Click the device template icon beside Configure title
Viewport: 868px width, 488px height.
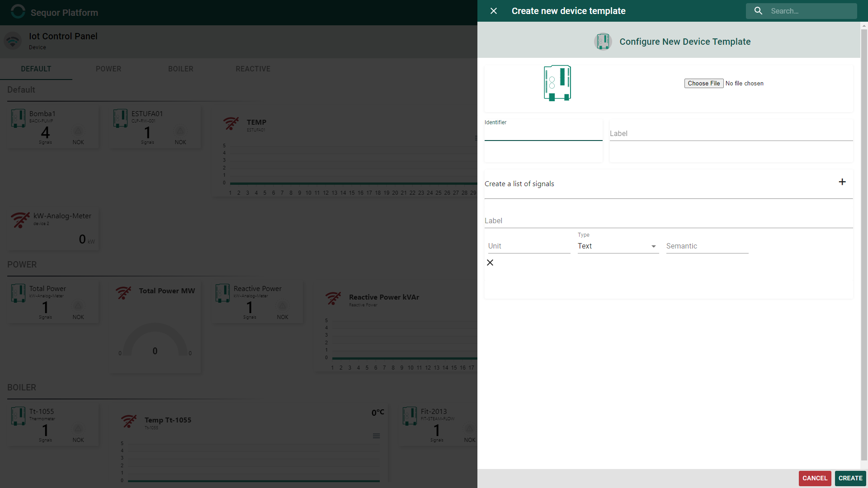[x=603, y=42]
